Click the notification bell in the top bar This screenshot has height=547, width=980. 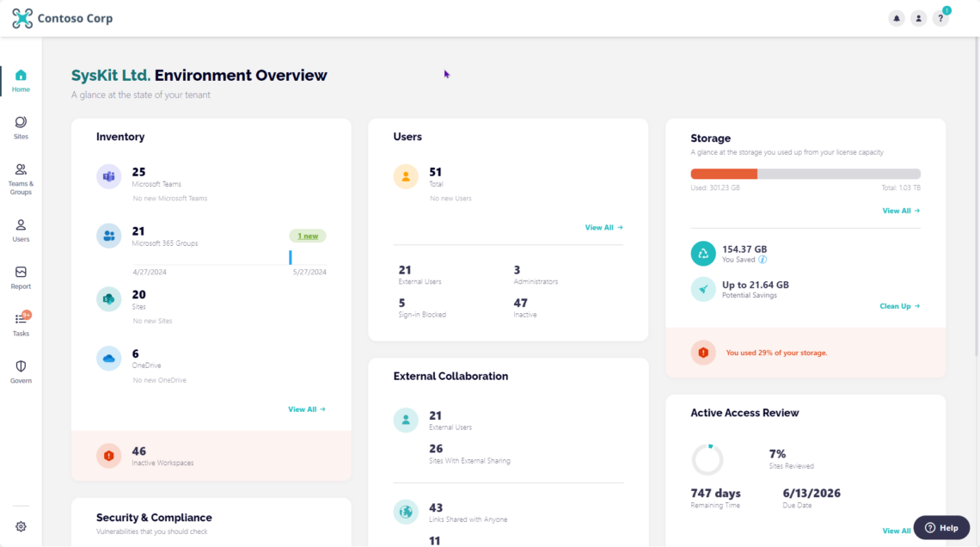[896, 17]
